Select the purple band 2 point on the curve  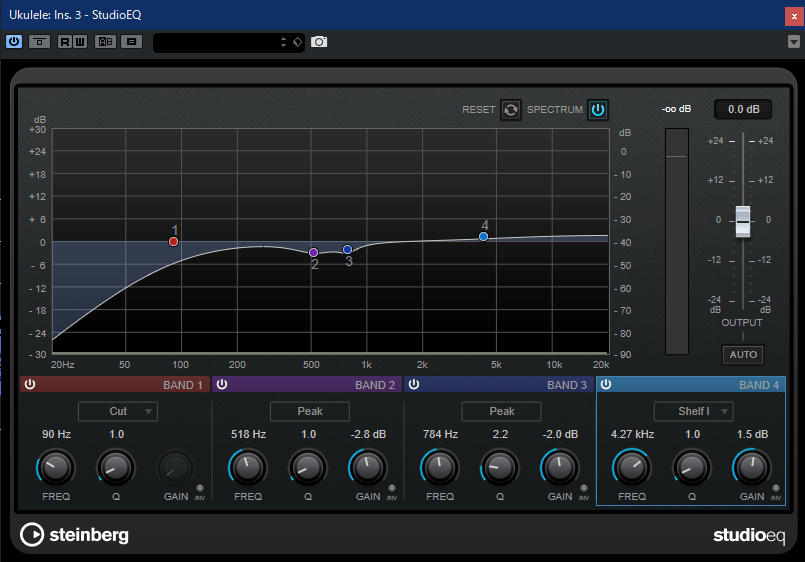(x=313, y=253)
